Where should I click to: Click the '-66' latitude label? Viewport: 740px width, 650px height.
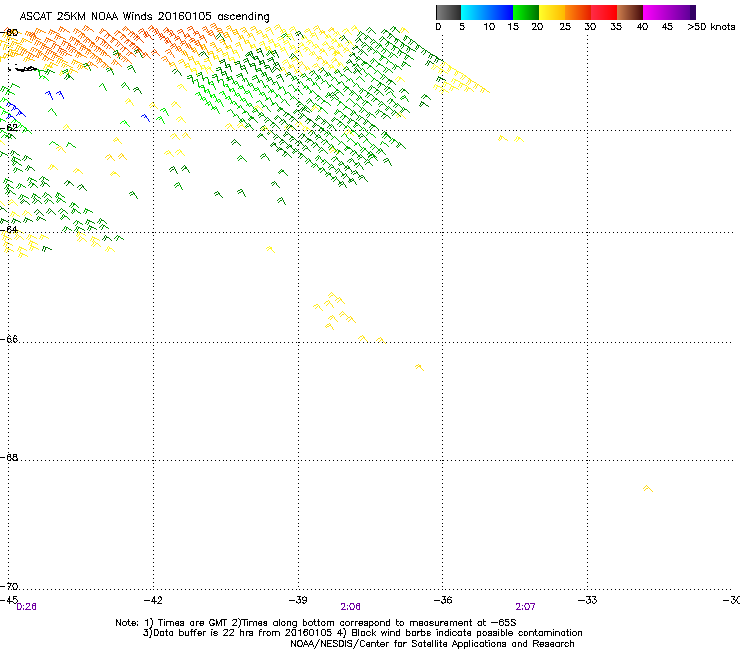click(9, 339)
